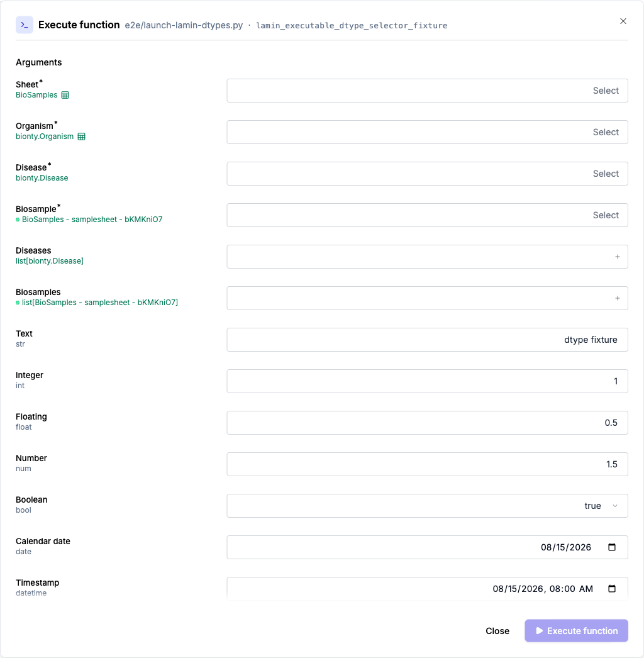Screen dimensions: 644x658
Task: Open the Biosample select dropdown
Action: [427, 215]
